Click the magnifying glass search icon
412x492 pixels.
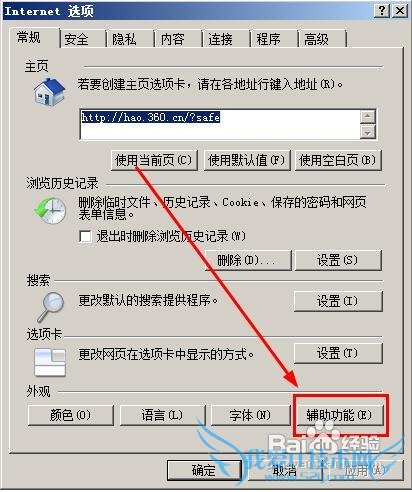pos(51,307)
